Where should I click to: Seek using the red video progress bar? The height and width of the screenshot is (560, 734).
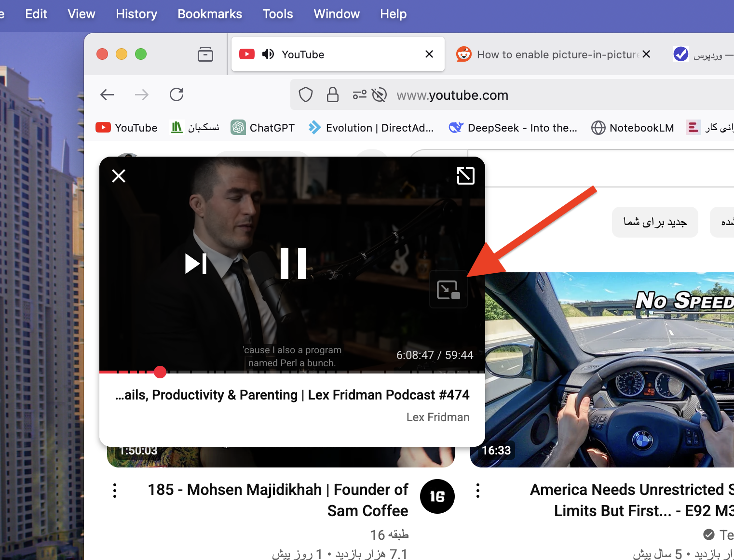point(292,372)
